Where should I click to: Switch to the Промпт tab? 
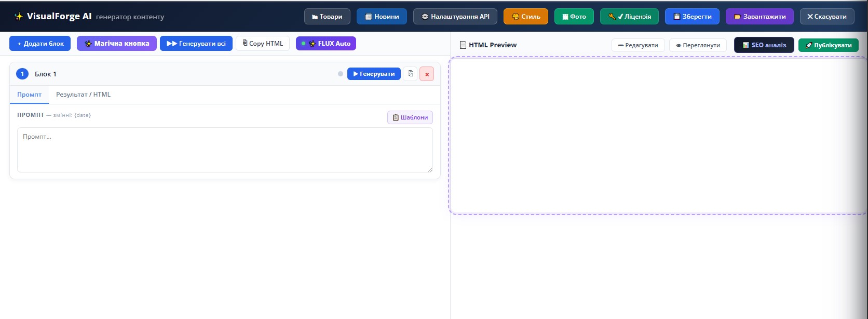(x=29, y=95)
